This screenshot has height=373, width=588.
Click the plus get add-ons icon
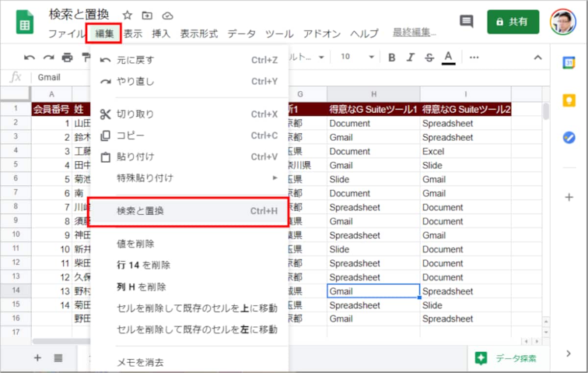point(569,198)
